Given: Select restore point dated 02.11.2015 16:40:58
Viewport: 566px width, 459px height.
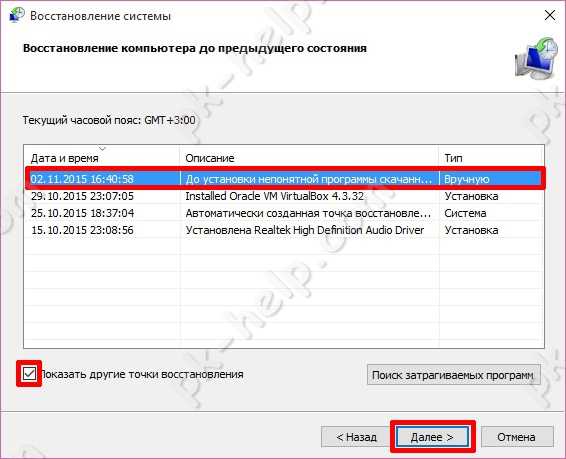Looking at the screenshot, I should [x=284, y=179].
